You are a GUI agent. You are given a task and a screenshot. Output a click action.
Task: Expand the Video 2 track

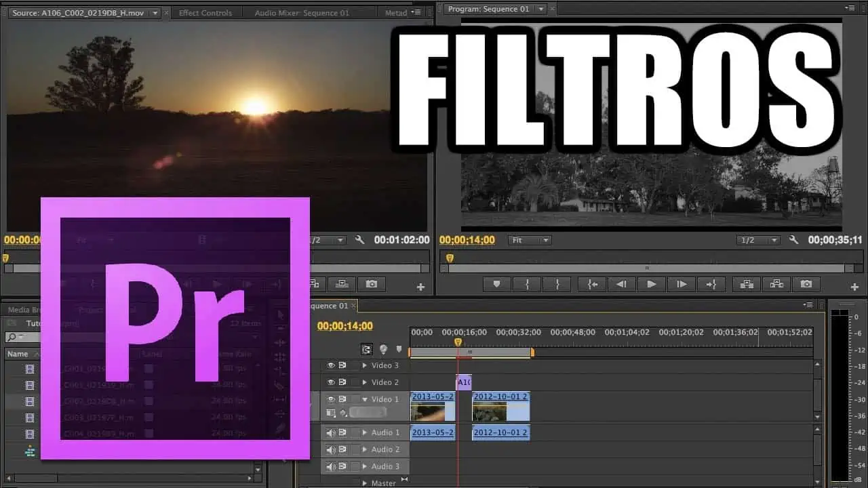point(365,382)
